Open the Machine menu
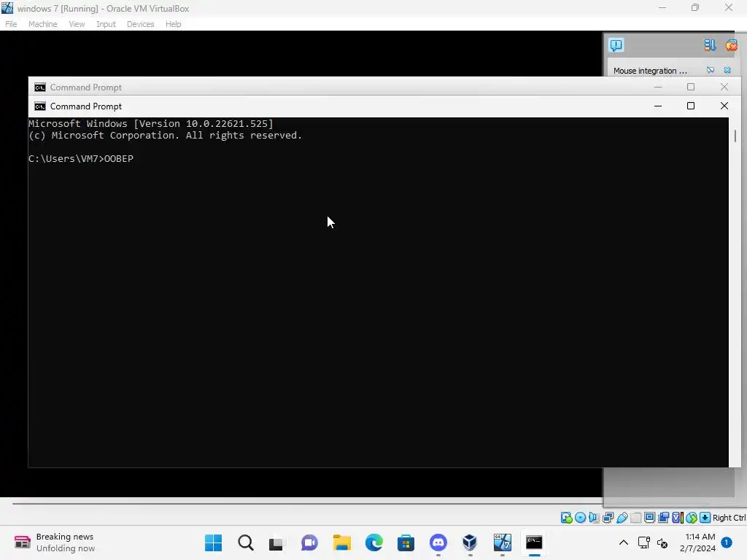The image size is (747, 560). click(42, 24)
